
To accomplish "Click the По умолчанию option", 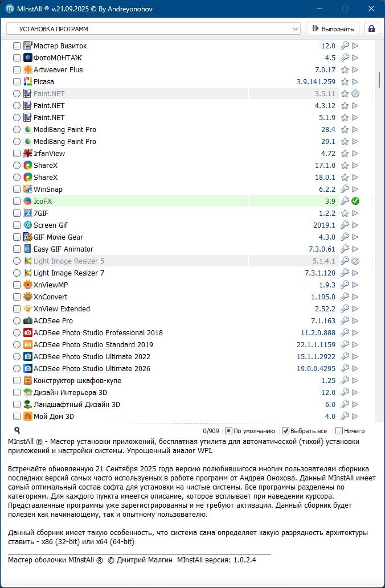I will click(x=228, y=431).
